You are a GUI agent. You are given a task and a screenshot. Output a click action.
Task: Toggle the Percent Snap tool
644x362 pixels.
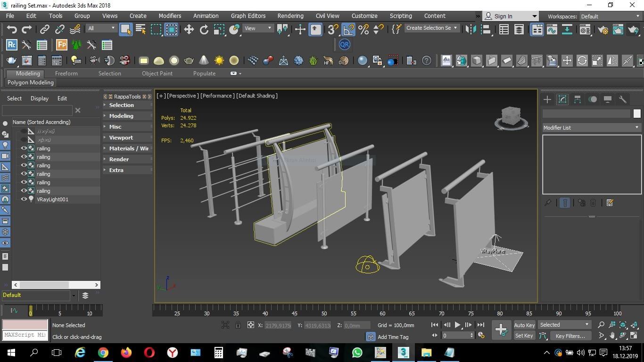tap(363, 30)
